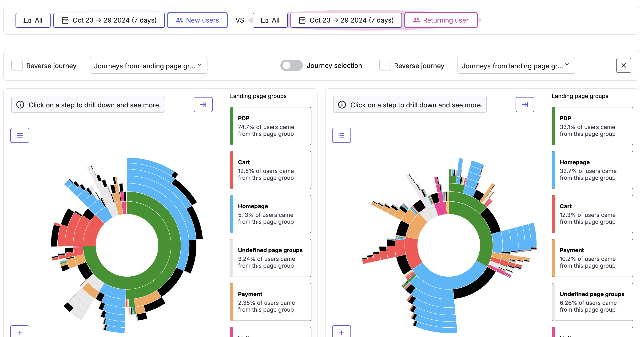644x337 pixels.
Task: Open right Journeys from landing page dropdown
Action: click(x=516, y=66)
